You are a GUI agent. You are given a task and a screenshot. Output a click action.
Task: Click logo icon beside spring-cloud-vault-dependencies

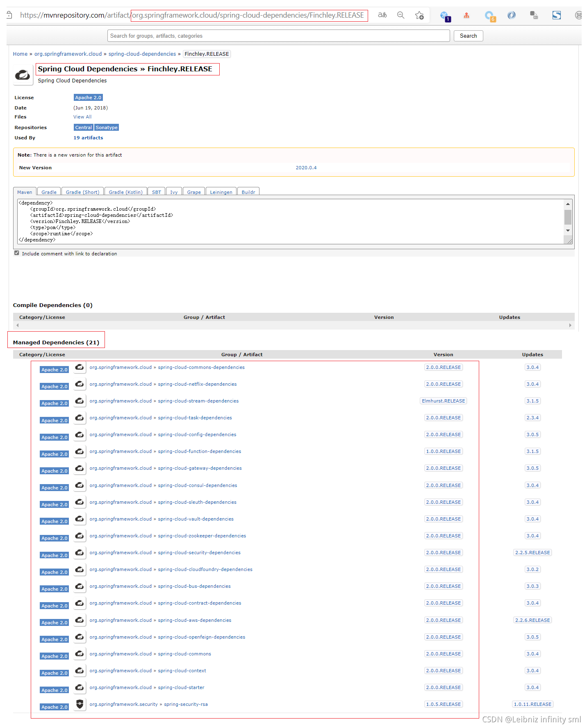(x=80, y=519)
